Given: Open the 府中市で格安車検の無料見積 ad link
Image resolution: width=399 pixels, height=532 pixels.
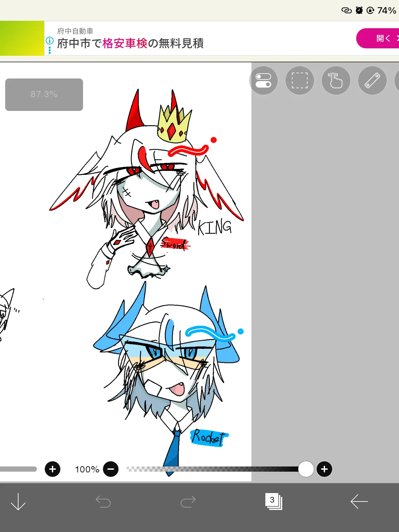Looking at the screenshot, I should (x=130, y=43).
